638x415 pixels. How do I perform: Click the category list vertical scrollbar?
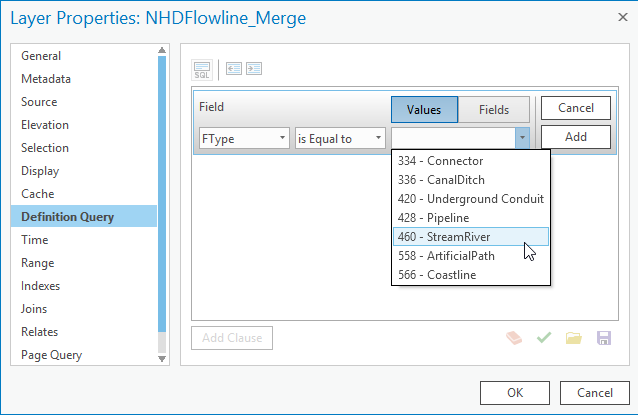(163, 200)
